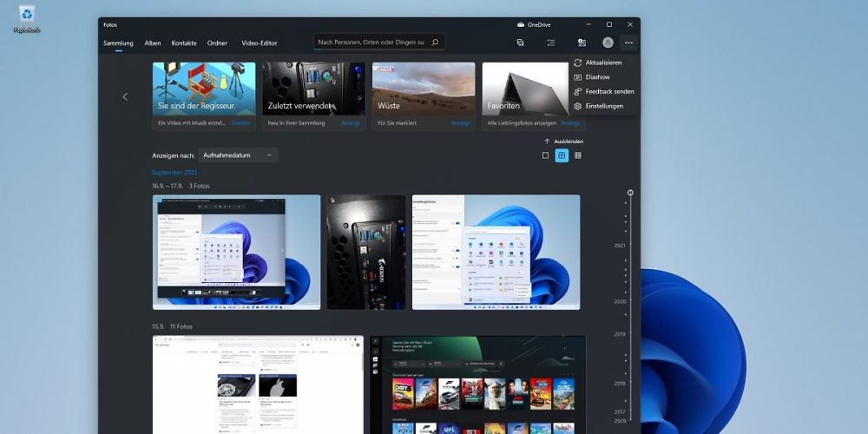Click Anzeige link on the Wüste card
Screen dimensions: 868x434
(460, 123)
